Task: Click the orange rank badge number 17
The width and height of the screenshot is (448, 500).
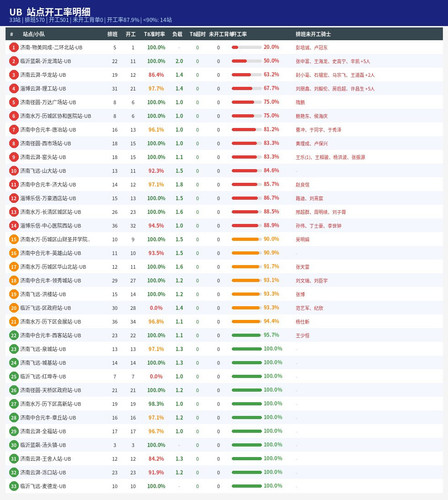Action: (14, 267)
